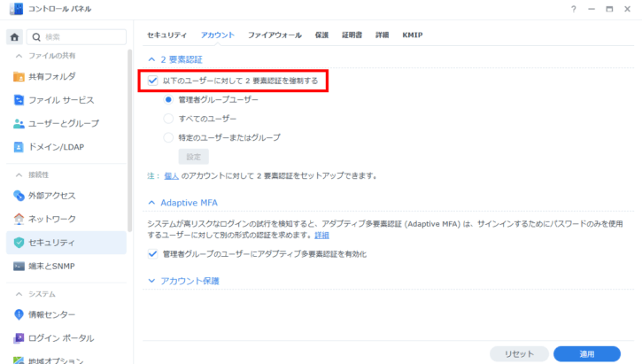This screenshot has width=642, height=364.
Task: Select ユーザーとグループ sidebar icon
Action: click(19, 124)
